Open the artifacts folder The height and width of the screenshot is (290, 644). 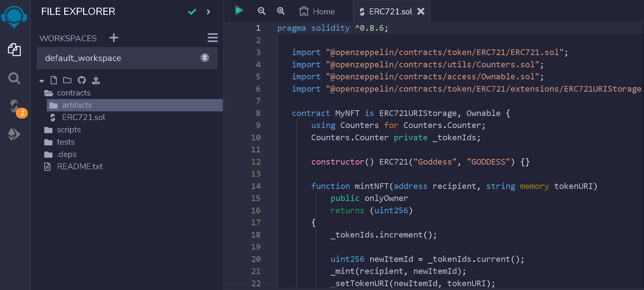tap(135, 105)
